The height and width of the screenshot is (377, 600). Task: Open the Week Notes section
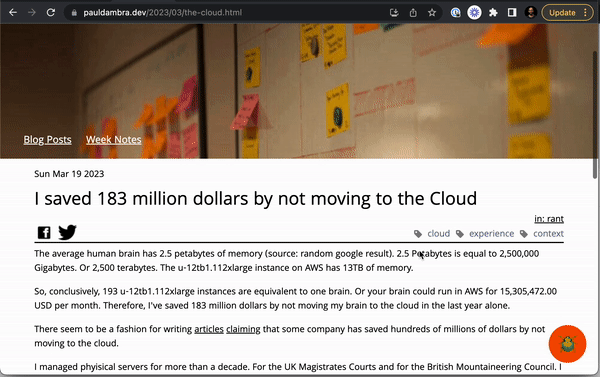114,140
